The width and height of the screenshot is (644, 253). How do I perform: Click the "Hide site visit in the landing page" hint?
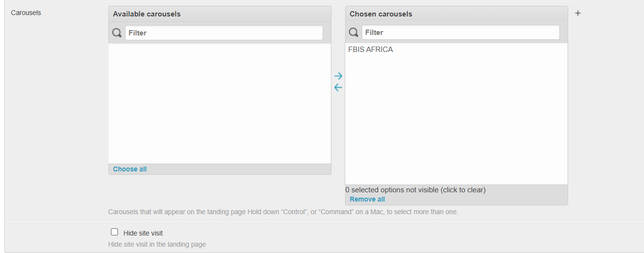click(157, 244)
